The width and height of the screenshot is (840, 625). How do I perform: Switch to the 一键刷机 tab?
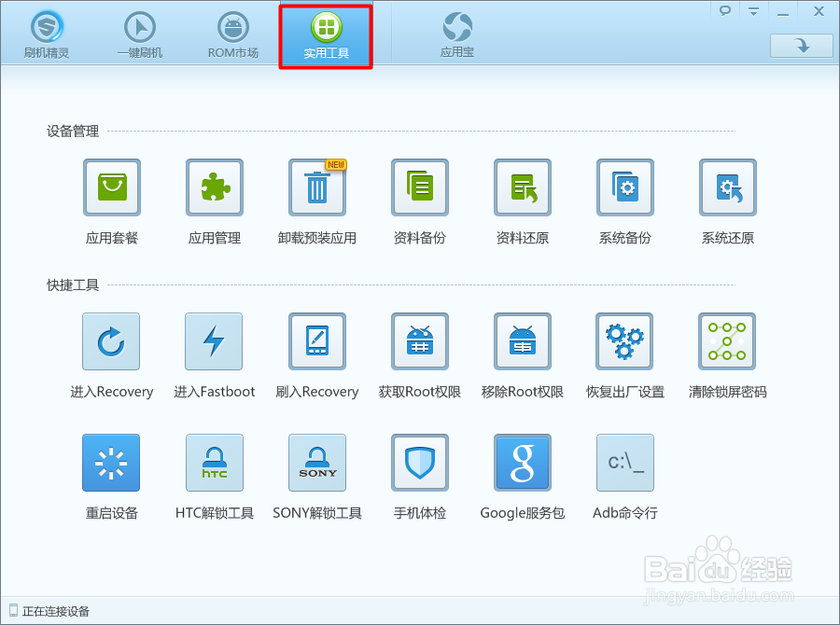(x=140, y=35)
